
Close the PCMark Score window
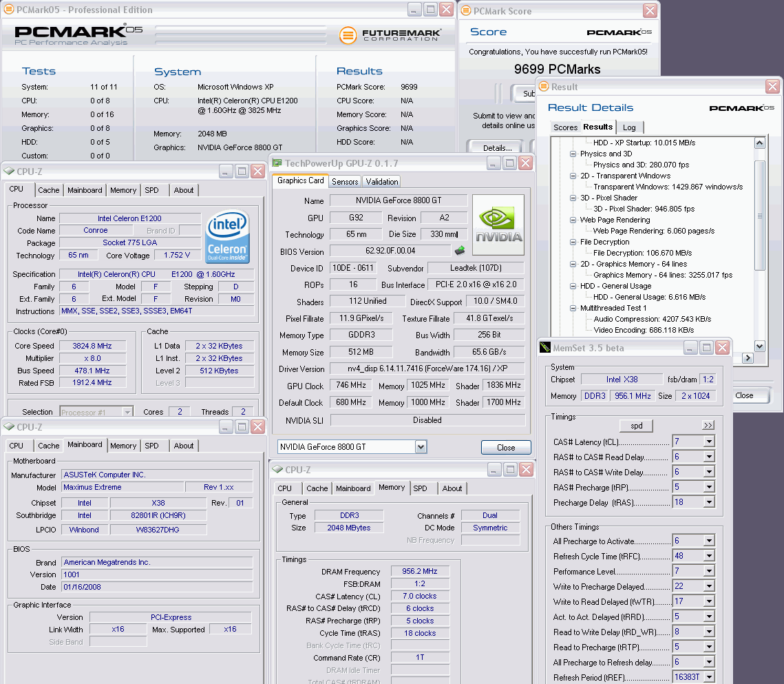650,10
